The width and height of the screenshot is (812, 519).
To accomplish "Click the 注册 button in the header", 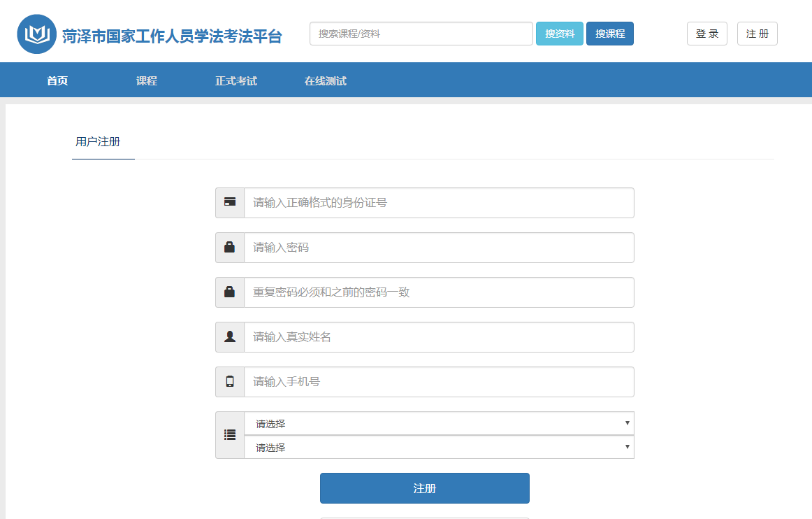I will 757,34.
